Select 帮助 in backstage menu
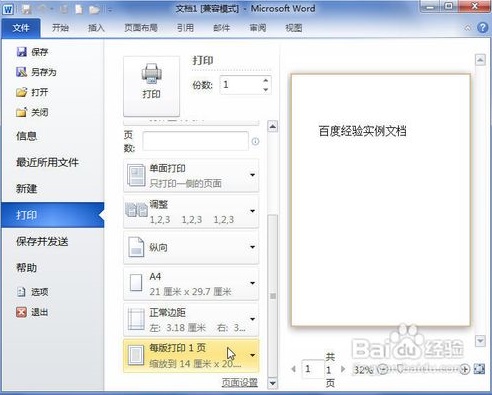492x395 pixels. [x=26, y=268]
